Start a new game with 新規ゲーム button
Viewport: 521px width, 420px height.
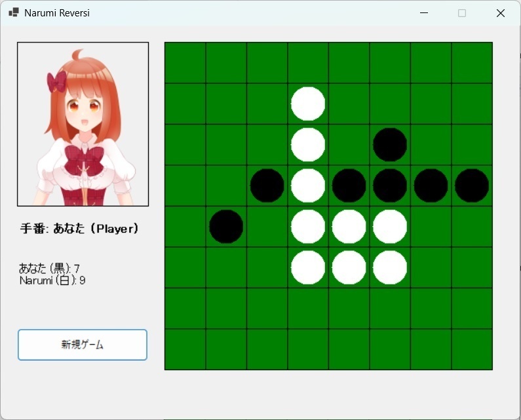click(x=83, y=345)
